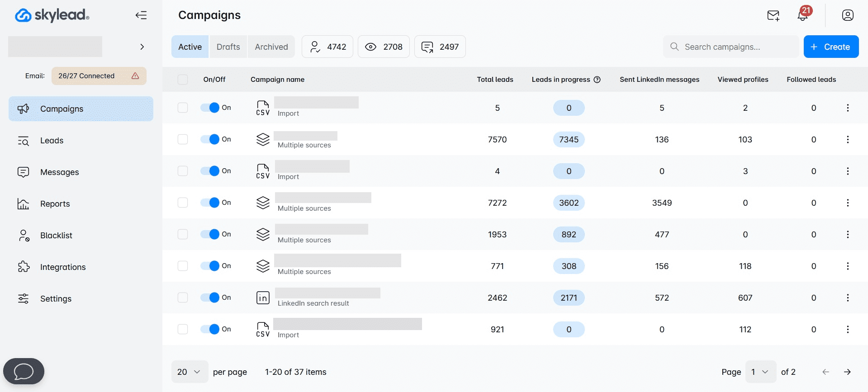Click the LinkedIn icon in the 2462-leads row
868x392 pixels.
pos(263,298)
